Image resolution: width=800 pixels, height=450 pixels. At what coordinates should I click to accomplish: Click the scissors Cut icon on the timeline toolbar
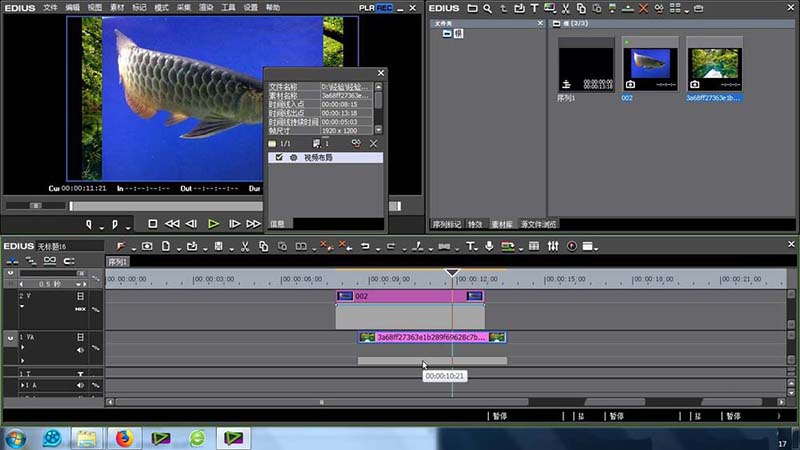pos(244,246)
